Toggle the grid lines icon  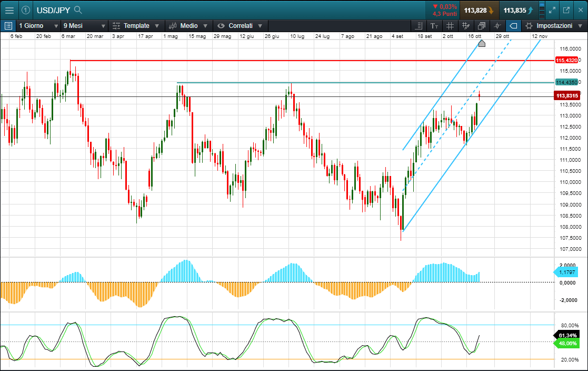pyautogui.click(x=450, y=25)
